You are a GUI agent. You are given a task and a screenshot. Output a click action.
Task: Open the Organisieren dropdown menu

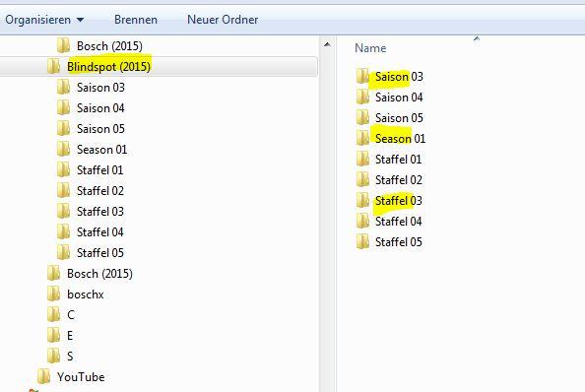(x=44, y=20)
